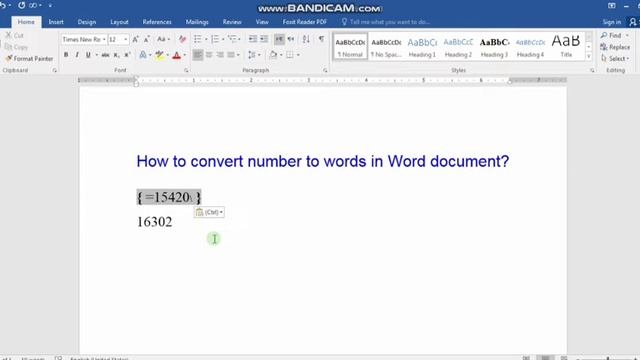Click Align Right icon
The image size is (640, 360).
(x=220, y=55)
